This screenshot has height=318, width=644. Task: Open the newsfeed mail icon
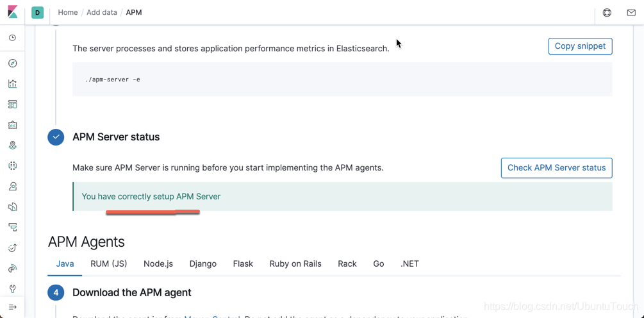(x=631, y=13)
